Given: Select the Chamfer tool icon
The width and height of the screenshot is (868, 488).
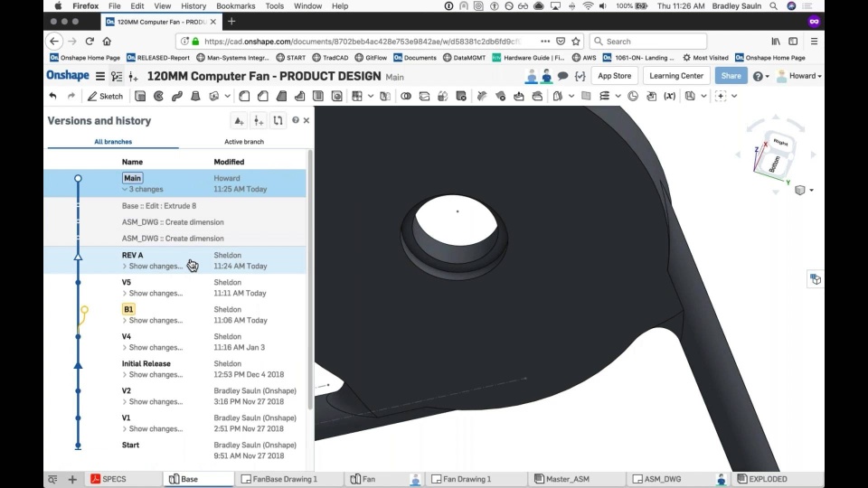Looking at the screenshot, I should pos(263,97).
